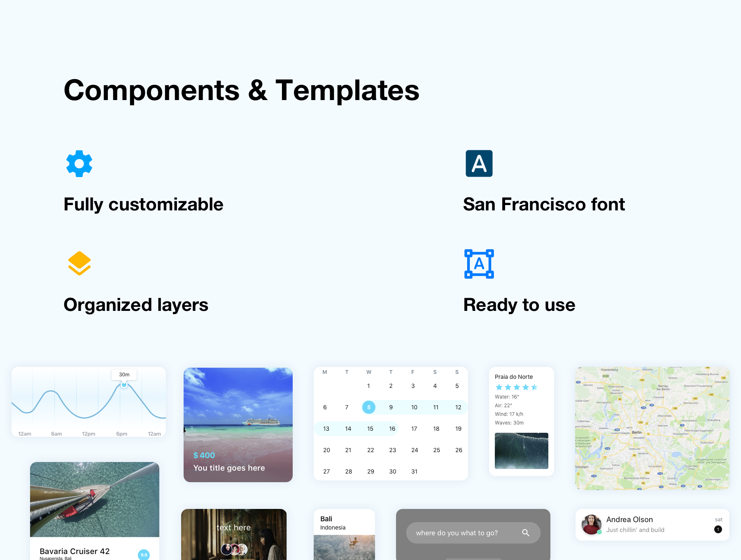Open the $400 cruise ship beach card
Viewport: 741px width, 560px height.
click(x=238, y=424)
